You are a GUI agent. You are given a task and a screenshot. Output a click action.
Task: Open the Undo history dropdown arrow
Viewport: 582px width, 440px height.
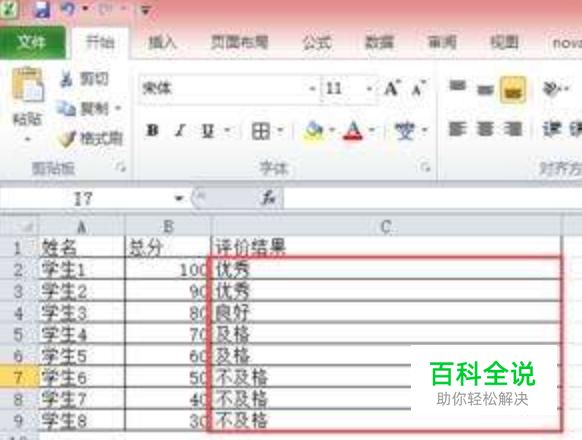click(85, 9)
